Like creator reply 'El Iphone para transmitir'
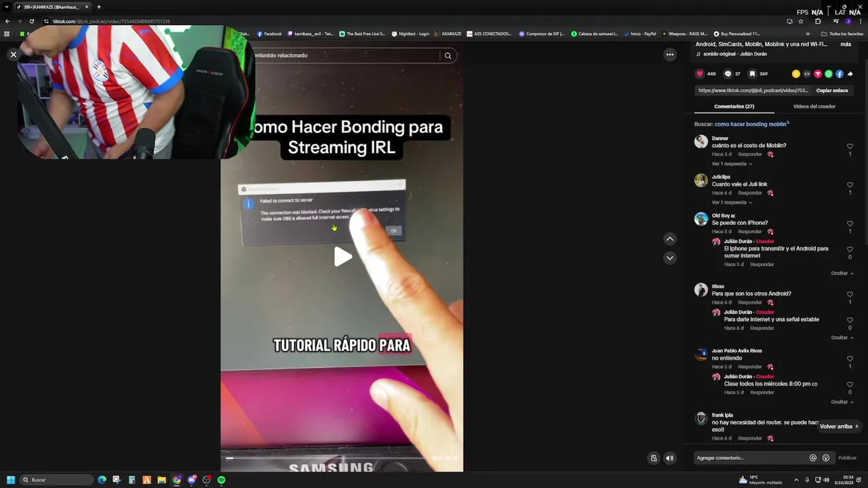 [x=850, y=249]
